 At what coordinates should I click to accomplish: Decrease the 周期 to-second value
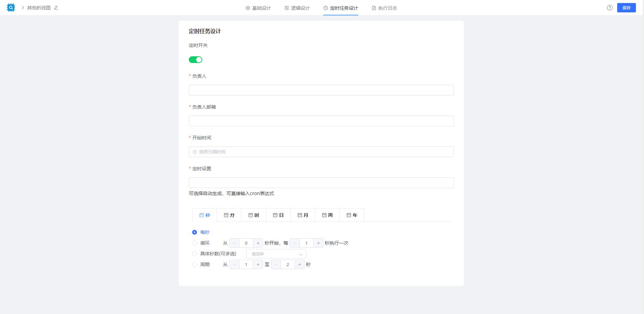click(x=276, y=264)
